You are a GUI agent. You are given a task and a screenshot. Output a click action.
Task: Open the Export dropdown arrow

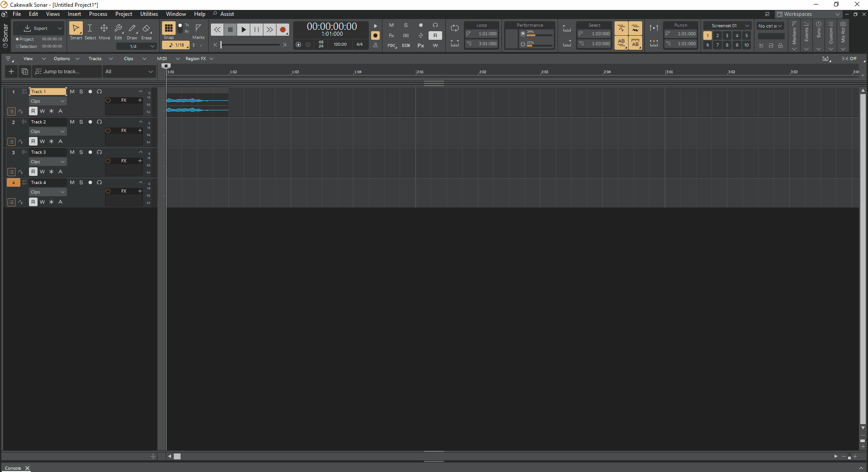point(59,28)
